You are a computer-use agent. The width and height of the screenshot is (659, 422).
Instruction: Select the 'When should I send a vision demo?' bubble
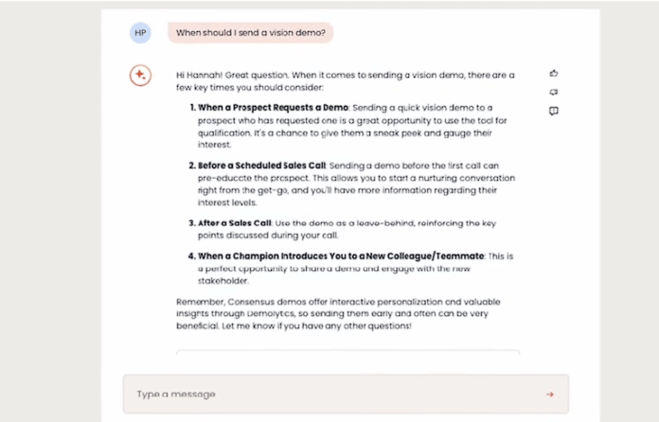(250, 32)
